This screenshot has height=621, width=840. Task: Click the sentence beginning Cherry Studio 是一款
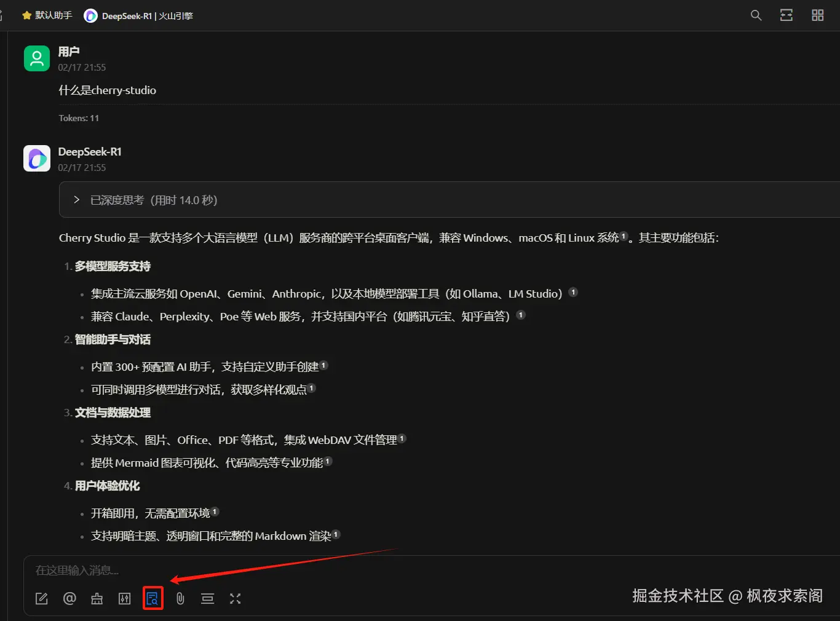click(389, 238)
